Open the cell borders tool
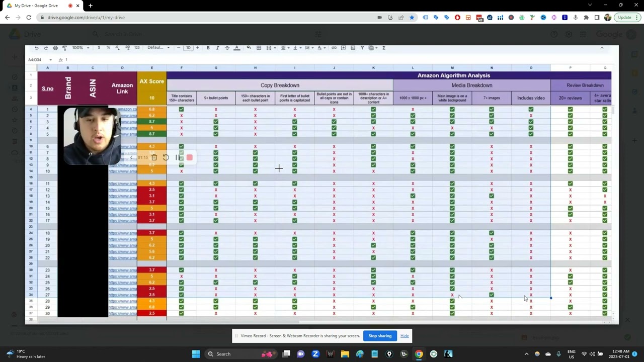The image size is (644, 362). point(259,48)
